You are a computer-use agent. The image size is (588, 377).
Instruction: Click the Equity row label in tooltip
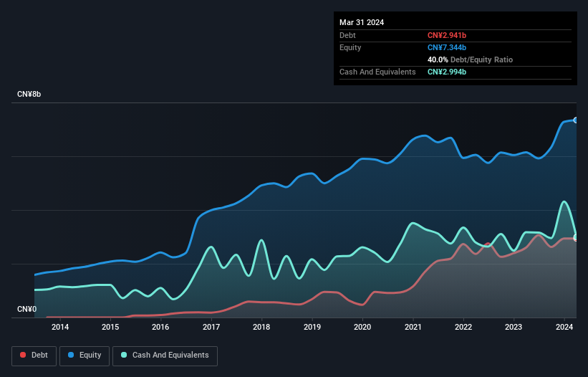point(350,47)
